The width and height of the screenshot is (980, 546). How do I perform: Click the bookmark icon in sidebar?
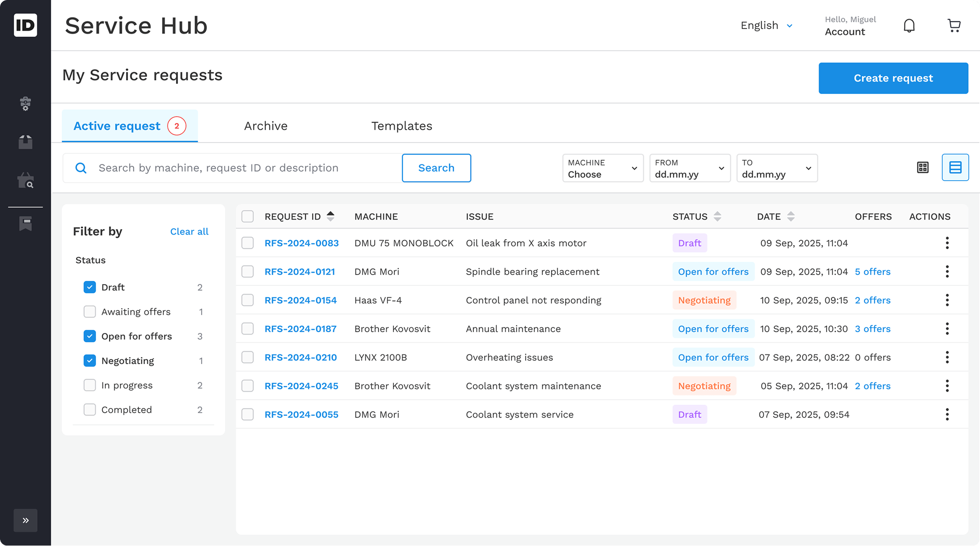25,224
